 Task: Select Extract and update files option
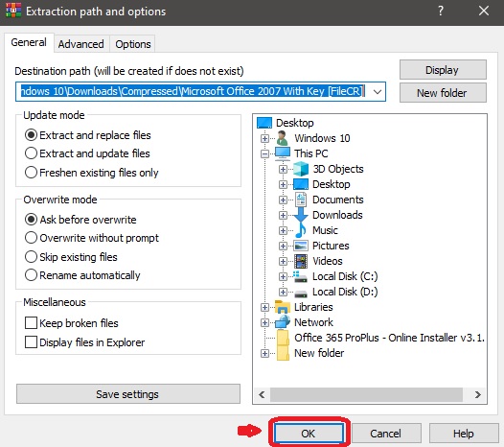(87, 153)
